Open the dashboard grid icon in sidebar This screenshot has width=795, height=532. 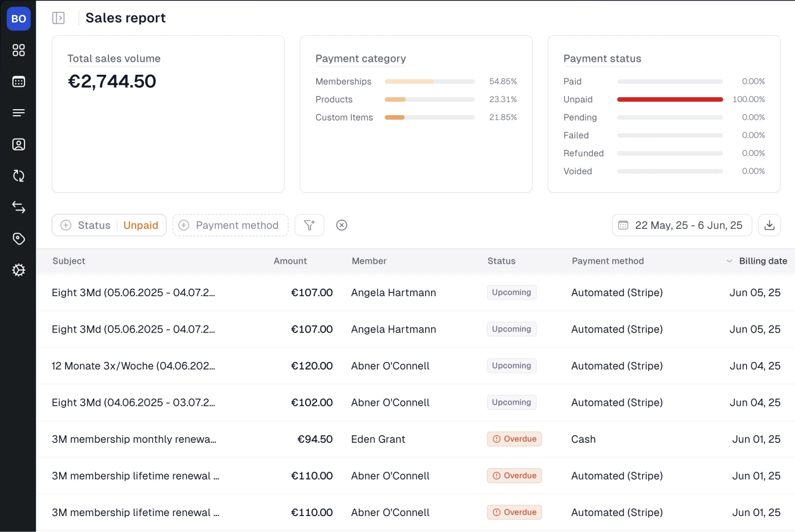click(x=18, y=50)
